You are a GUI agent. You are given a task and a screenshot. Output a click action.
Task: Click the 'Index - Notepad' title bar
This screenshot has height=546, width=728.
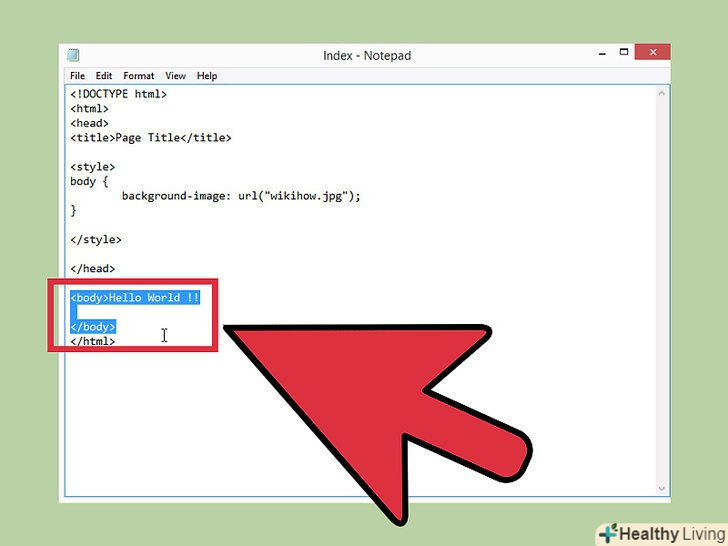[367, 56]
